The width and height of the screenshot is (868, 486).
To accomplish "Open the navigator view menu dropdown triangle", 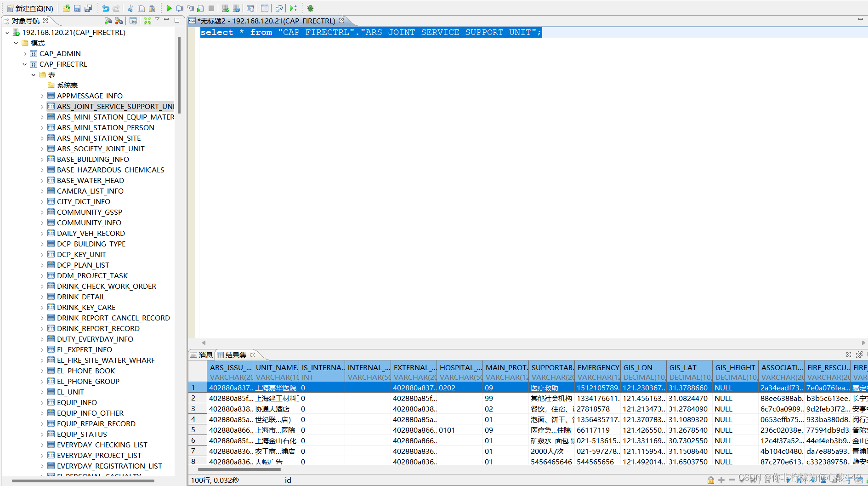I will (x=157, y=19).
